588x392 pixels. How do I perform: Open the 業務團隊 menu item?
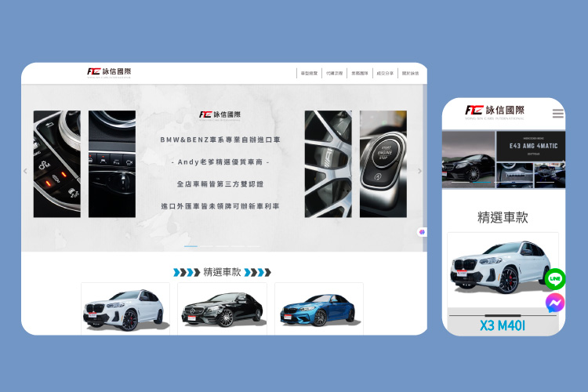pyautogui.click(x=360, y=73)
